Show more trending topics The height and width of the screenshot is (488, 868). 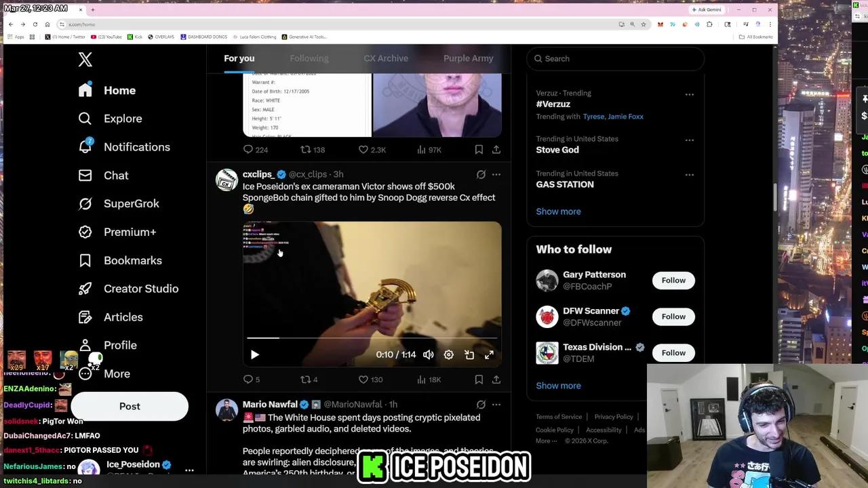[x=558, y=211]
